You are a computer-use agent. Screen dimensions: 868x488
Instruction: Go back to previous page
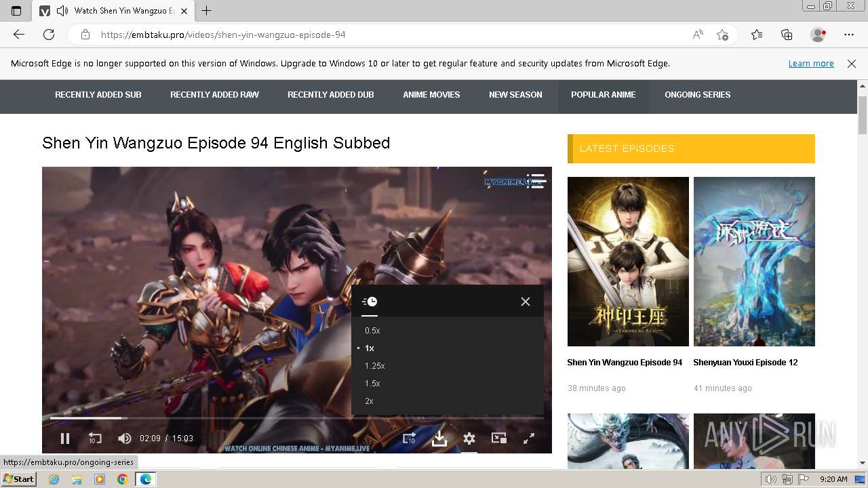pyautogui.click(x=19, y=35)
